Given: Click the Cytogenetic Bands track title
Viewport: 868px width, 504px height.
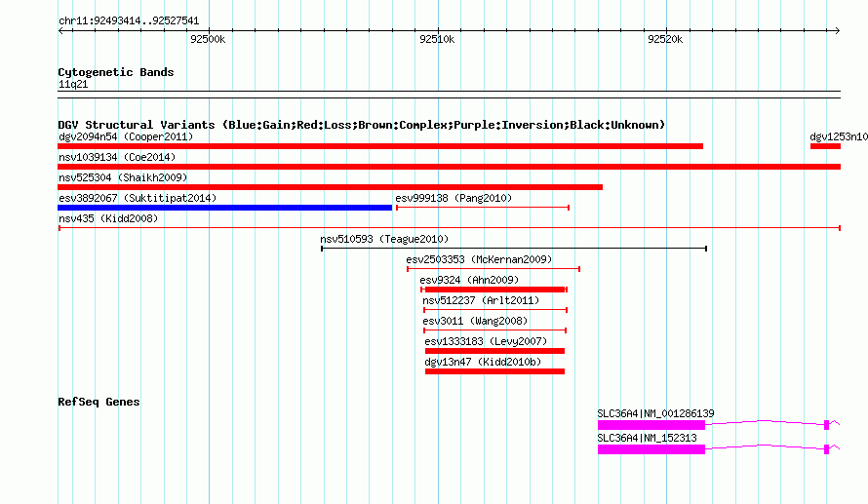Looking at the screenshot, I should pyautogui.click(x=116, y=72).
